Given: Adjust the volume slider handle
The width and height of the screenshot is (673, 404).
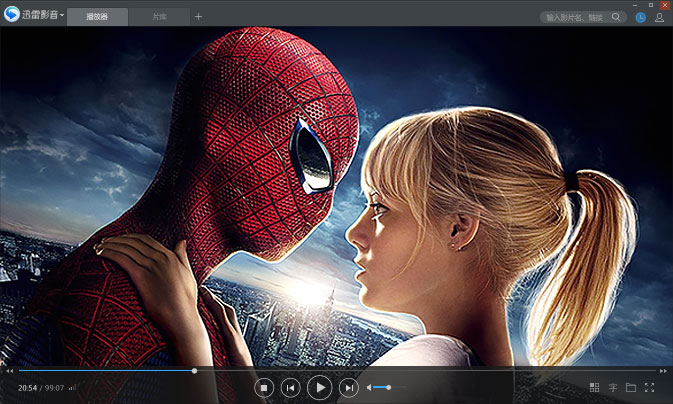Looking at the screenshot, I should 388,387.
